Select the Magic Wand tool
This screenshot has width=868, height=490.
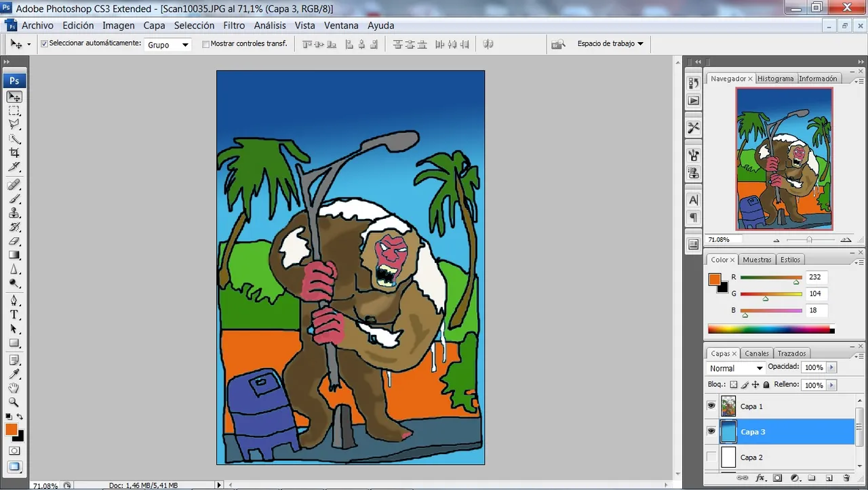click(x=14, y=139)
